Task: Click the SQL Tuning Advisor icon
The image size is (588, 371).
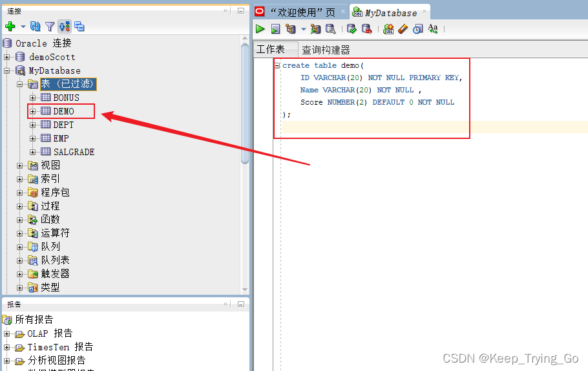Action: point(330,29)
